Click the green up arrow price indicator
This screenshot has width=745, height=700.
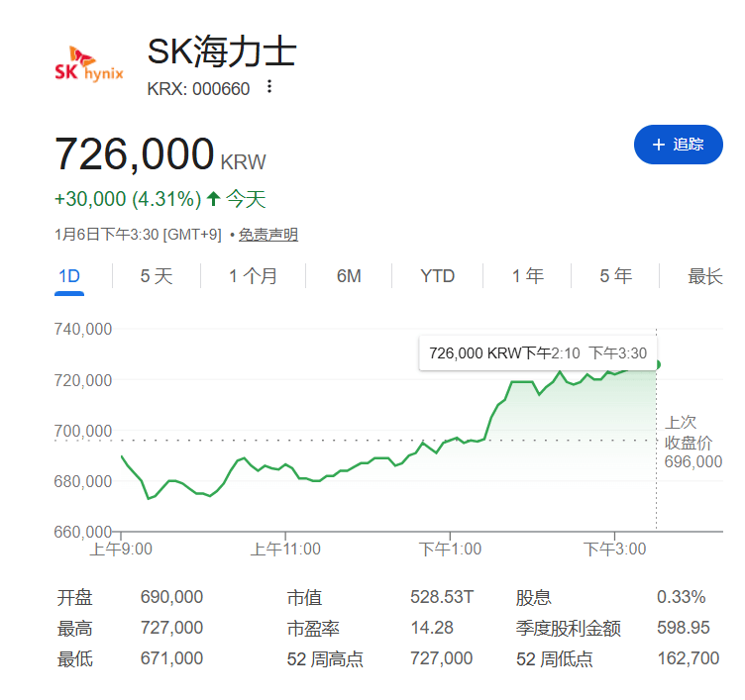click(x=213, y=199)
